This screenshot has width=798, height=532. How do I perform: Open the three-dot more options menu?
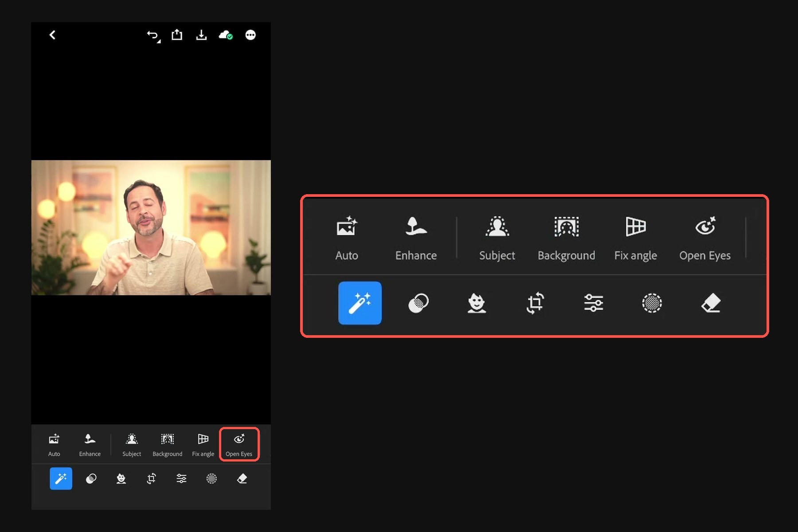250,35
